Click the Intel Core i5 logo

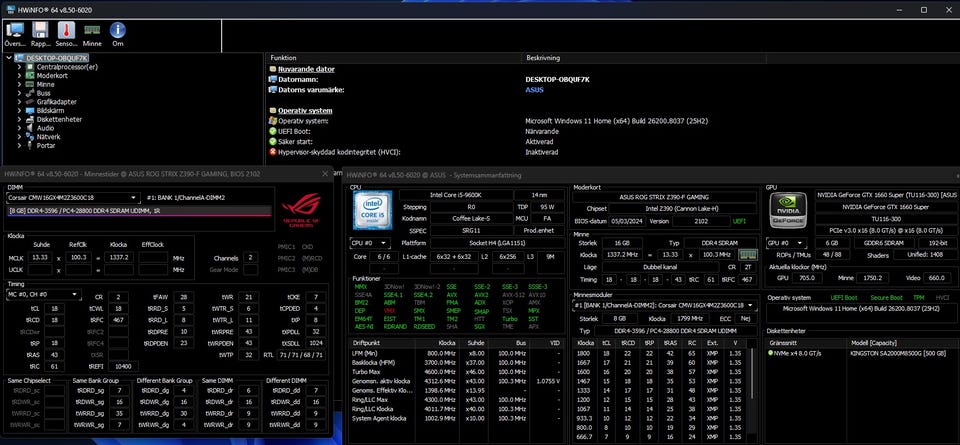[x=372, y=210]
